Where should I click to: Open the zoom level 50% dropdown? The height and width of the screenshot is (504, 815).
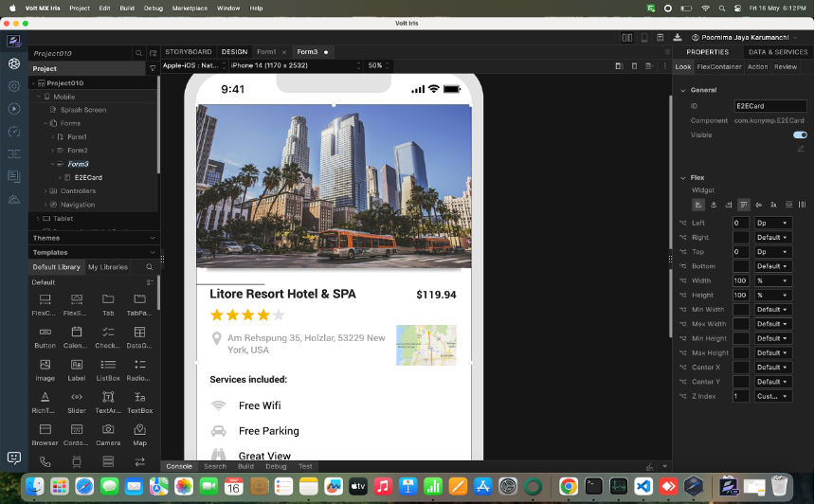378,65
